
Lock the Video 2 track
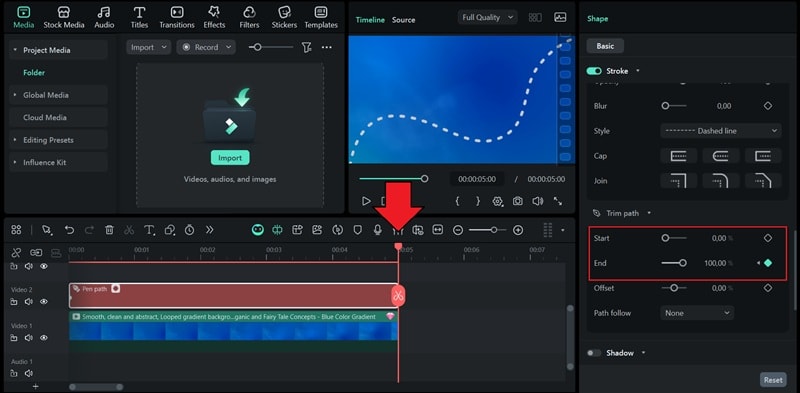(x=14, y=302)
